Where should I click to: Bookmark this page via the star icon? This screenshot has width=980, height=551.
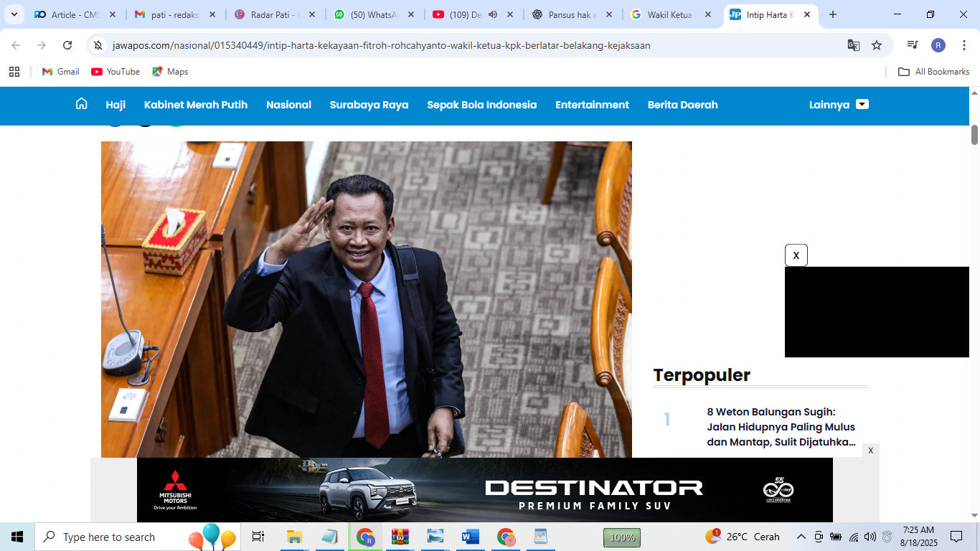pos(876,44)
